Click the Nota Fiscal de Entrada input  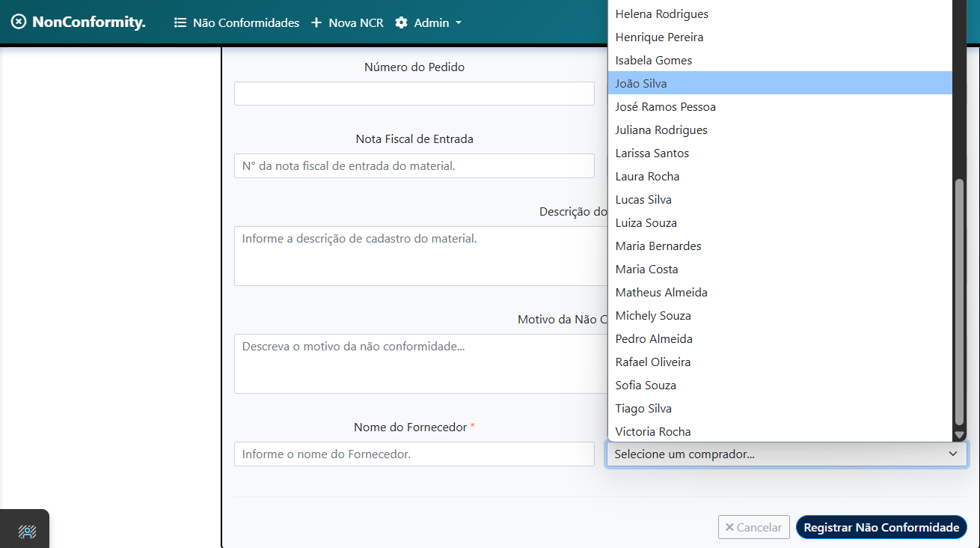pos(414,165)
